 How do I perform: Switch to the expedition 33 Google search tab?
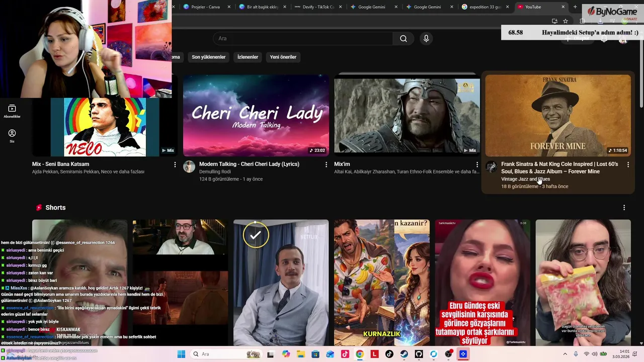[x=485, y=7]
